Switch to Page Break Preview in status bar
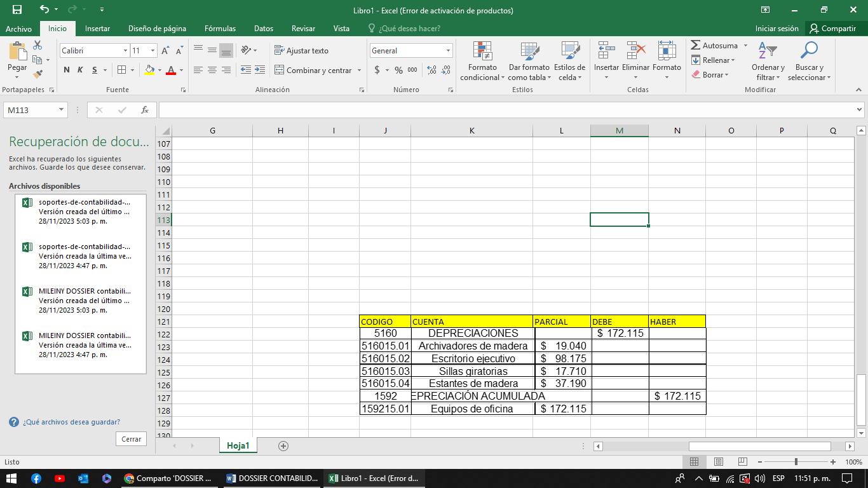 point(742,461)
